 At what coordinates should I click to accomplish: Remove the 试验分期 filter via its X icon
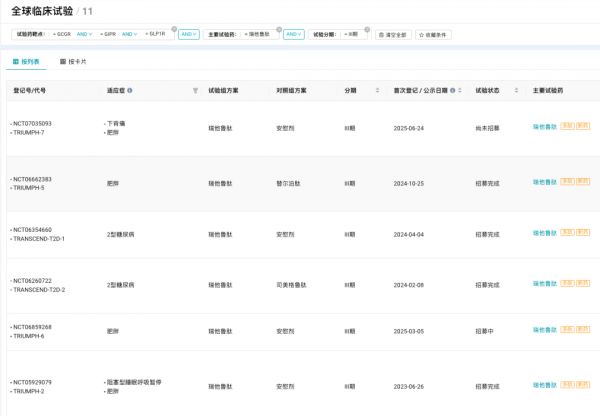(x=368, y=27)
